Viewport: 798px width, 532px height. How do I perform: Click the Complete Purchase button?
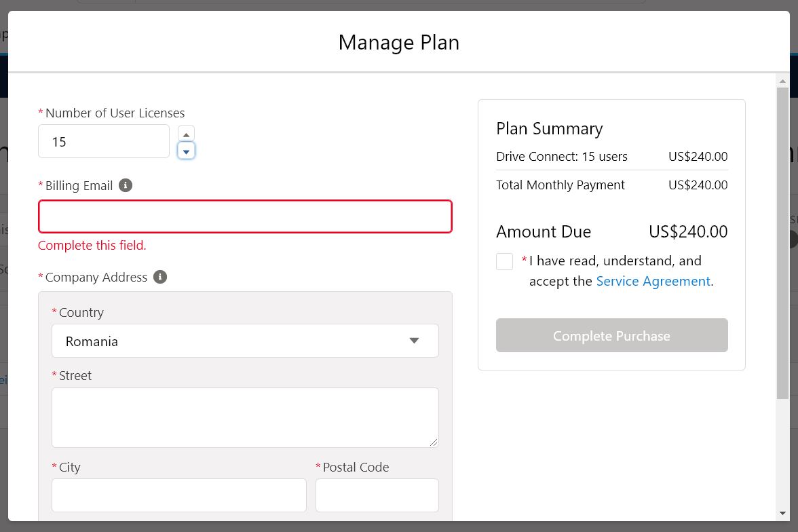tap(612, 335)
